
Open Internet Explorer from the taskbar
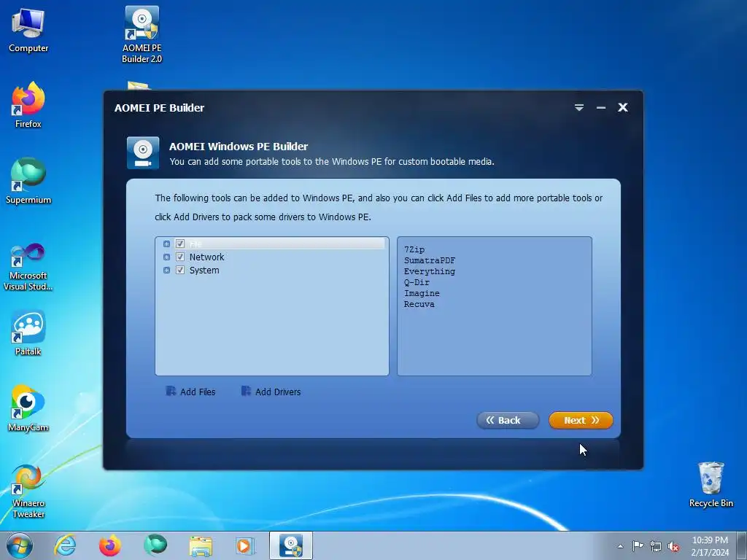pos(65,545)
